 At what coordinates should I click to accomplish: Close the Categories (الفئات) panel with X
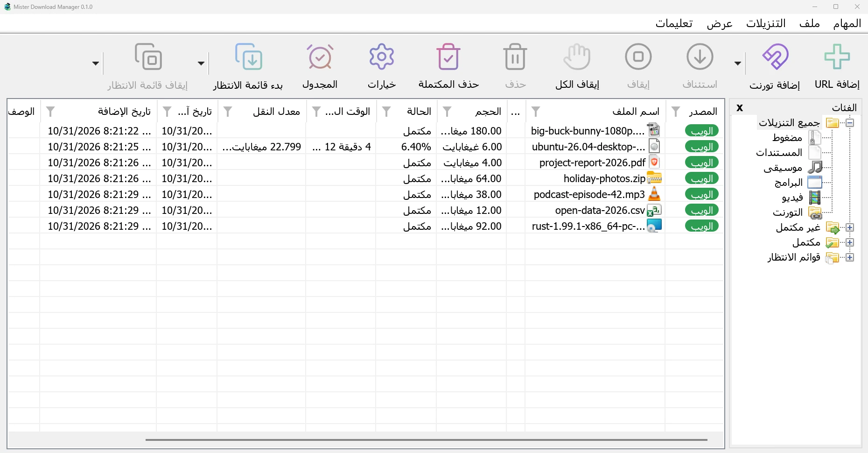click(740, 108)
